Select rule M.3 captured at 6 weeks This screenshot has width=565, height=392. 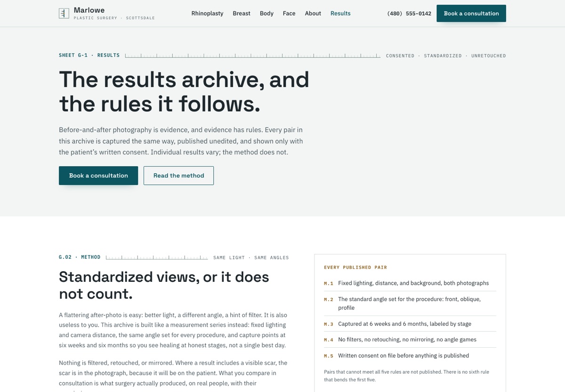(x=410, y=324)
